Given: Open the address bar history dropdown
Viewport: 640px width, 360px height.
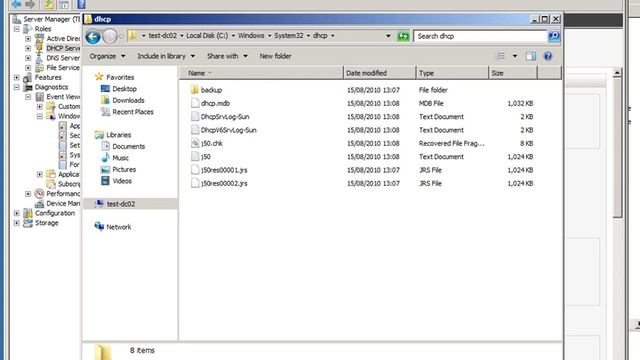Looking at the screenshot, I should click(388, 36).
